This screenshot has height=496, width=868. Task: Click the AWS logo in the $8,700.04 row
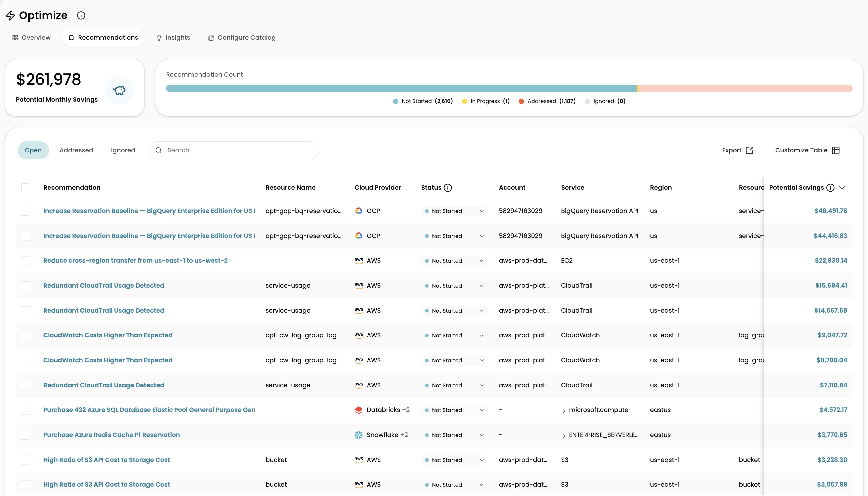(359, 360)
